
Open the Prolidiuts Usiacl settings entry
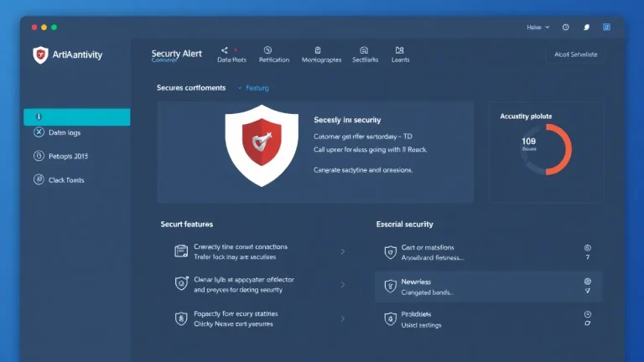coord(488,319)
